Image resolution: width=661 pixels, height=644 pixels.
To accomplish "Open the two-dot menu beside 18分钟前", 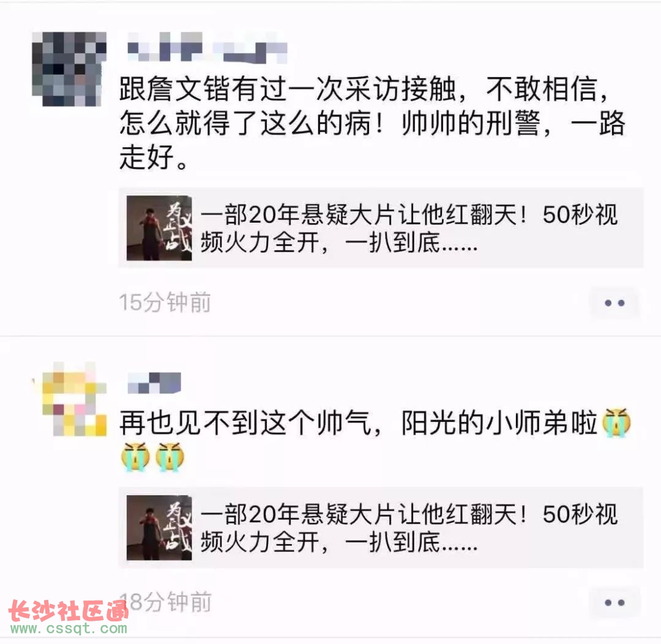I will click(x=614, y=603).
